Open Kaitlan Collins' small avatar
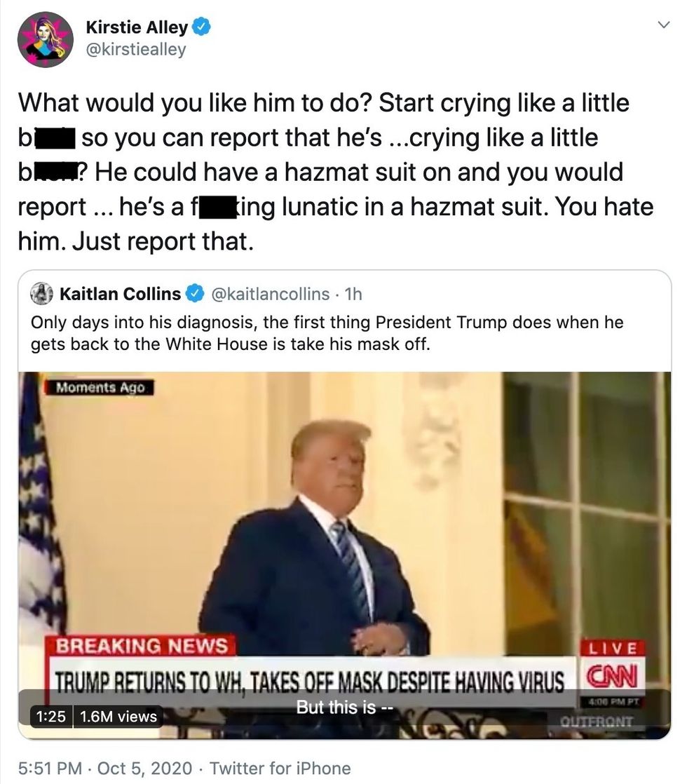The image size is (687, 784). [x=41, y=294]
